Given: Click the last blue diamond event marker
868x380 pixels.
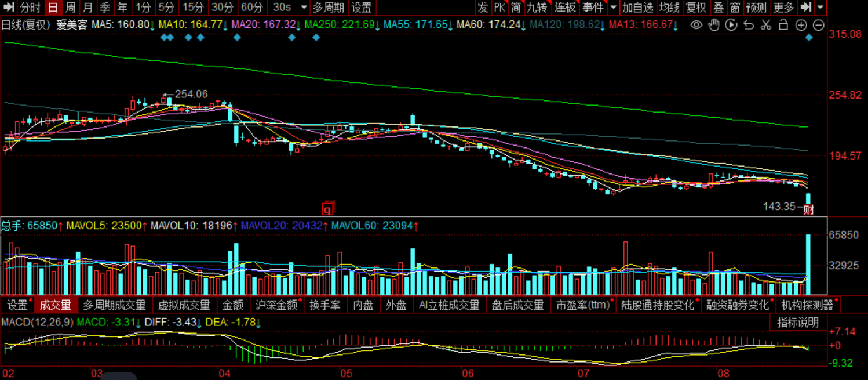Looking at the screenshot, I should pyautogui.click(x=809, y=38).
